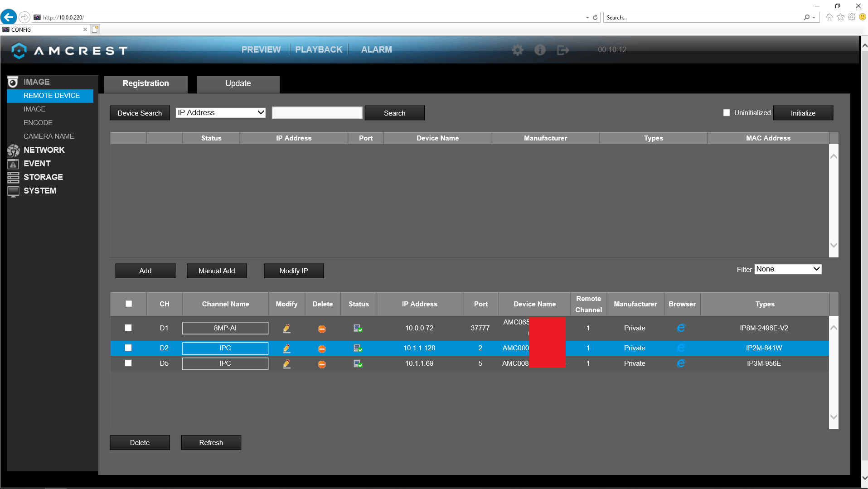The height and width of the screenshot is (489, 868).
Task: Select ENCODE in the sidebar
Action: [x=38, y=123]
